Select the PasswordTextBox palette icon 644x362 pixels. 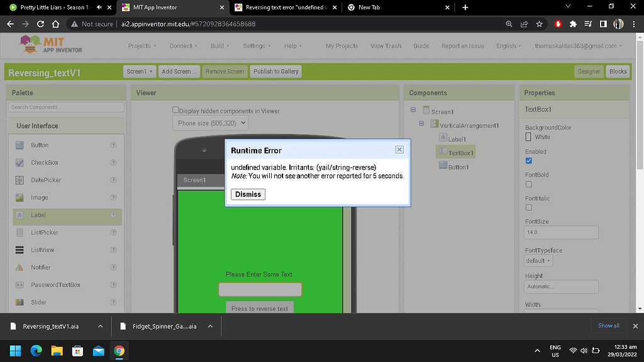(19, 285)
